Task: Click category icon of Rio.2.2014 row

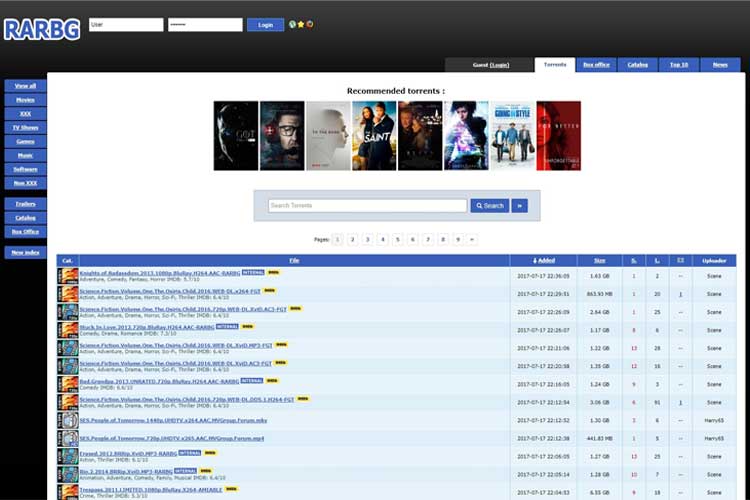Action: (x=68, y=475)
